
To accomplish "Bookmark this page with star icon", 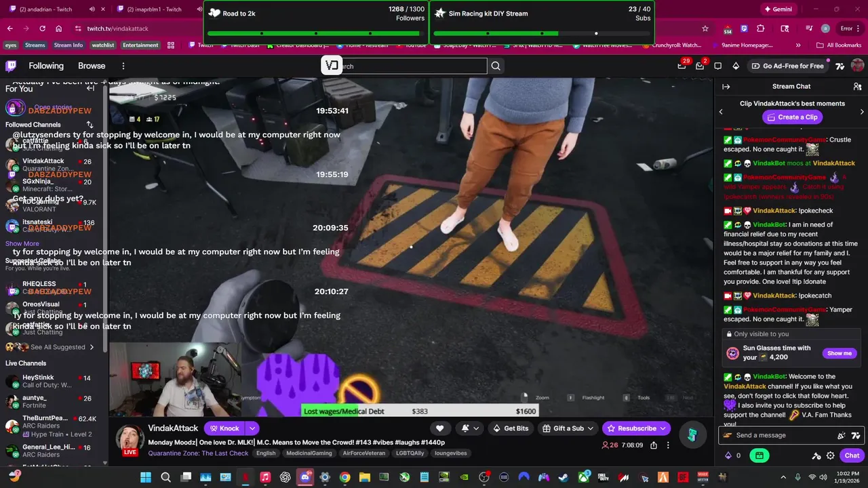I will [x=705, y=28].
